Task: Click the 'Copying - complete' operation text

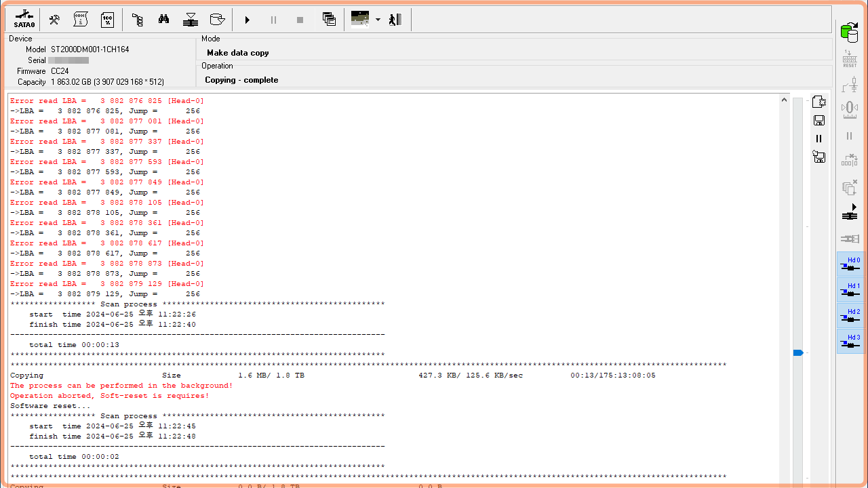Action: [x=241, y=80]
